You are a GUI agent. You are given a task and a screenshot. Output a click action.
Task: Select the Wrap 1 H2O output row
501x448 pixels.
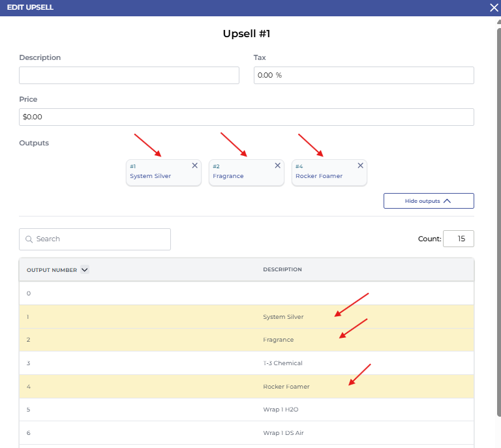(247, 410)
